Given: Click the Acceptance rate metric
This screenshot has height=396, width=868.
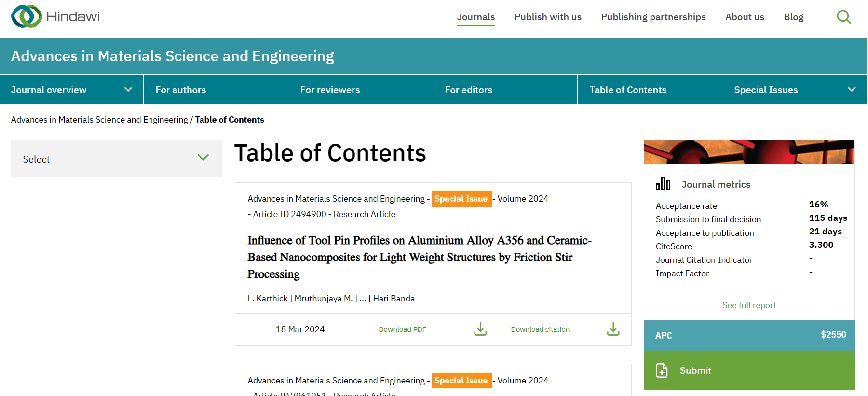Looking at the screenshot, I should click(x=686, y=206).
